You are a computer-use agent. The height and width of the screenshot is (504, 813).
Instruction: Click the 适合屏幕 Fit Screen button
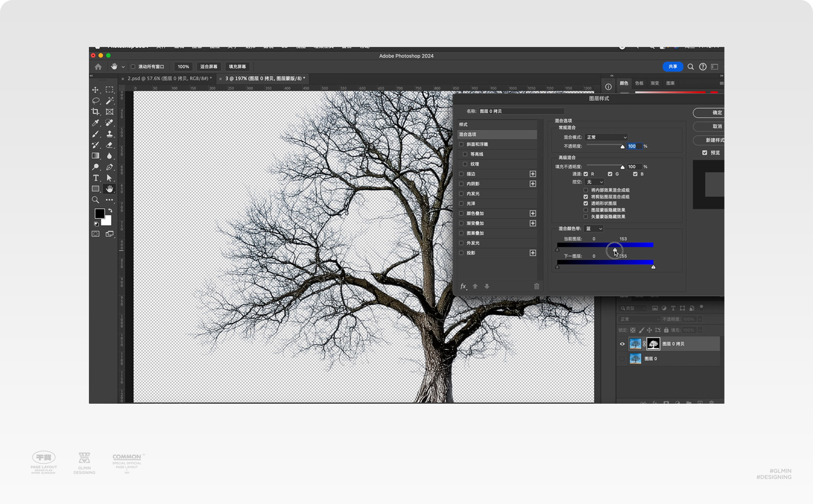[208, 67]
